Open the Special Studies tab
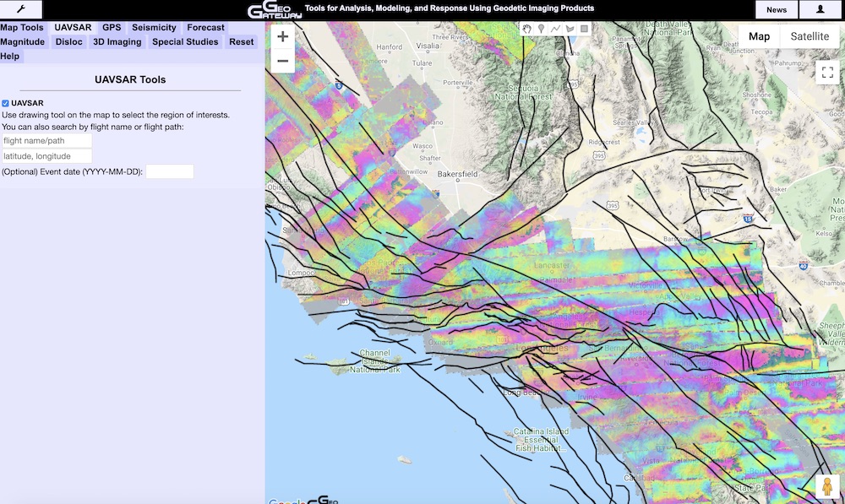This screenshot has width=845, height=504. [x=185, y=42]
